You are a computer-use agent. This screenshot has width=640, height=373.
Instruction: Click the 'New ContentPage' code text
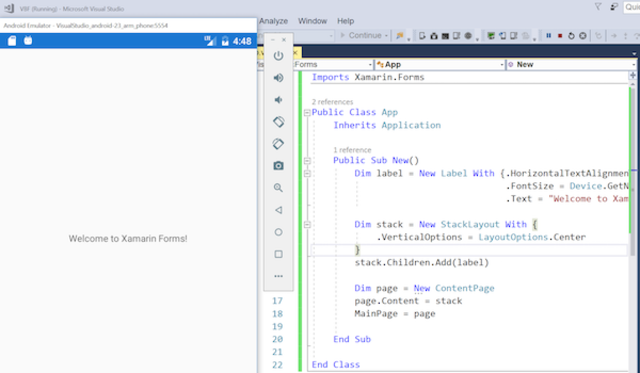454,288
